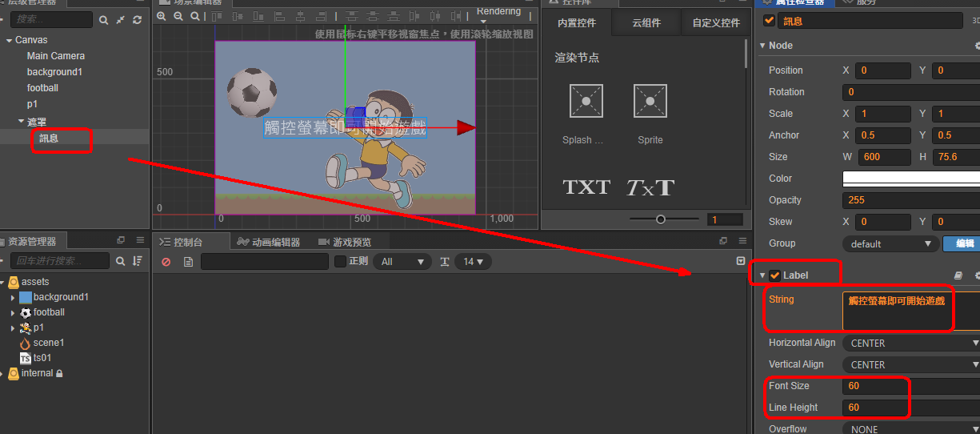Click the Label String text field
Viewport: 980px width, 434px height.
[x=911, y=311]
